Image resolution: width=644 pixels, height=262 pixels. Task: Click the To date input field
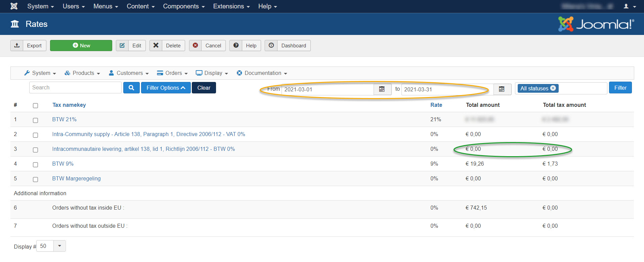[447, 89]
